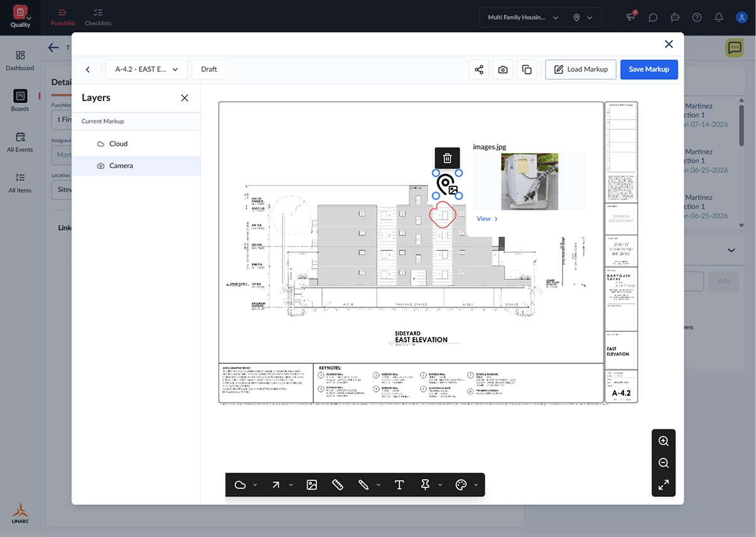The height and width of the screenshot is (537, 756).
Task: Open the help question mark icon
Action: tap(697, 18)
